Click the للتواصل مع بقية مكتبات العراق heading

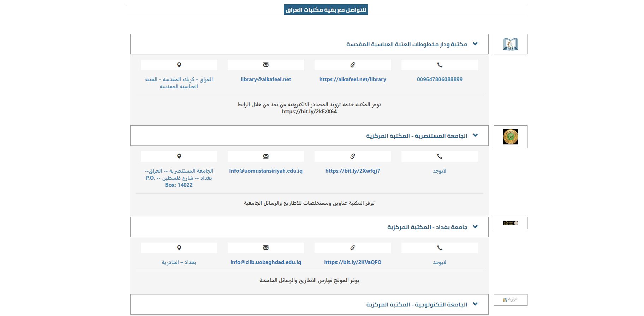(x=326, y=10)
